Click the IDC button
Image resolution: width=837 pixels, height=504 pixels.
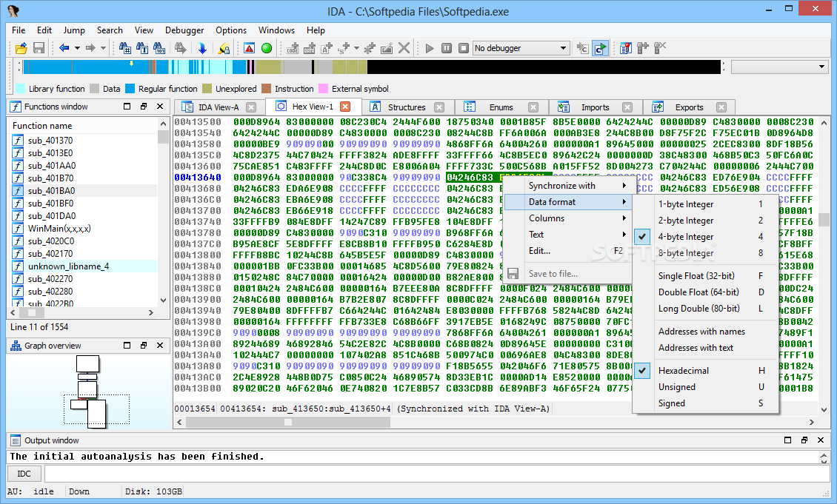24,474
